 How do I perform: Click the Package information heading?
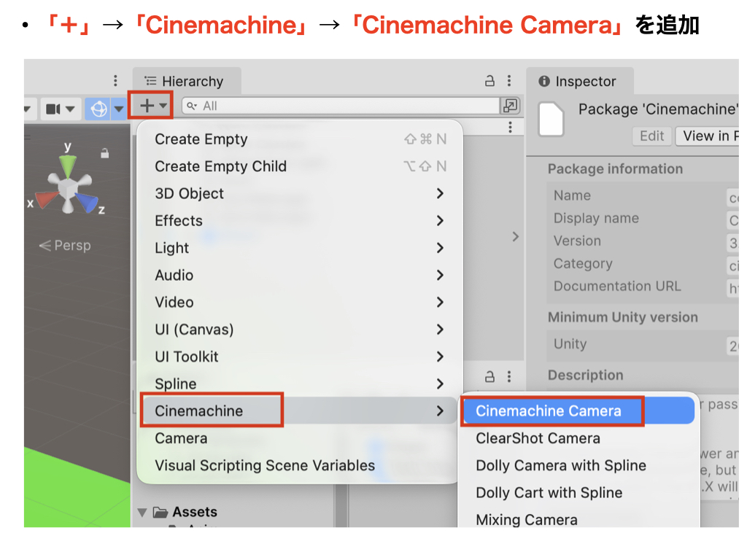(x=615, y=168)
